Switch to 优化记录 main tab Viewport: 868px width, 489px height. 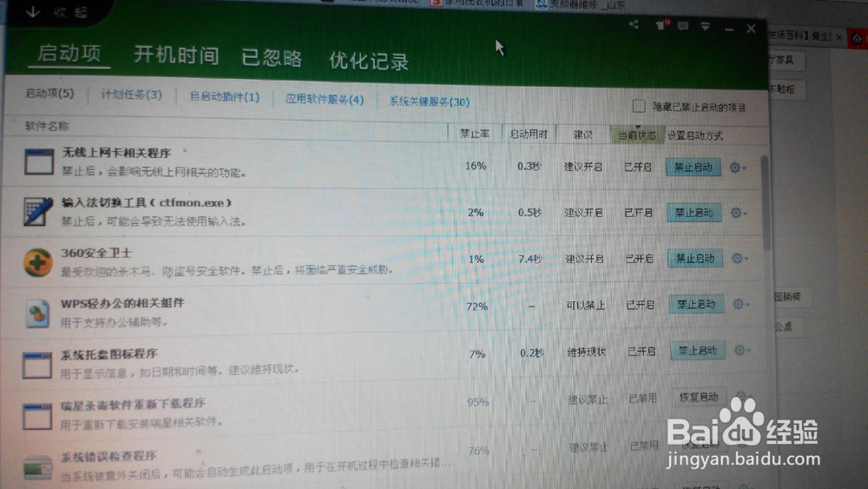click(x=369, y=61)
